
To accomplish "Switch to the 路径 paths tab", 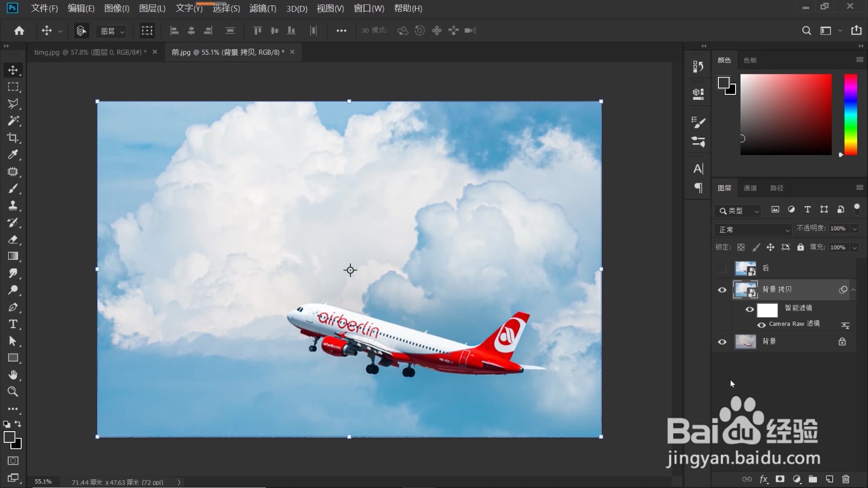I will (777, 188).
